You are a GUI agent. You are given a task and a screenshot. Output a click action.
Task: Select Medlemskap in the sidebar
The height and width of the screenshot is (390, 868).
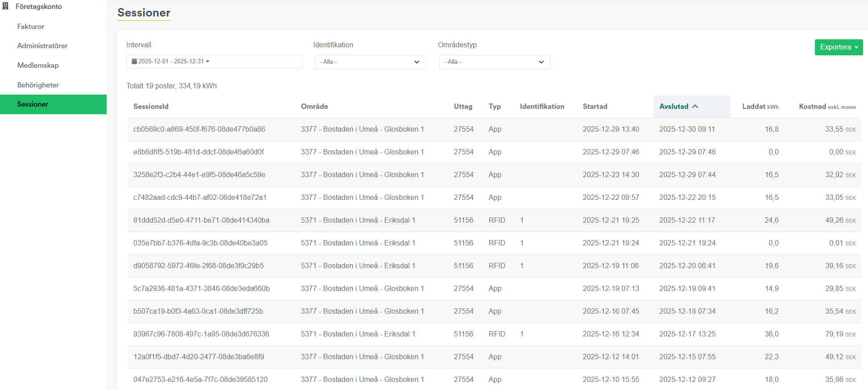tap(38, 66)
